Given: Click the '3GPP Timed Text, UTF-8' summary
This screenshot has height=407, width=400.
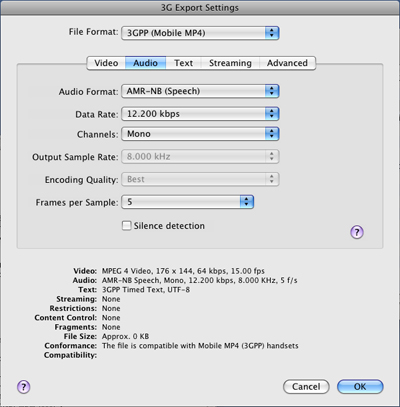Looking at the screenshot, I should 146,290.
